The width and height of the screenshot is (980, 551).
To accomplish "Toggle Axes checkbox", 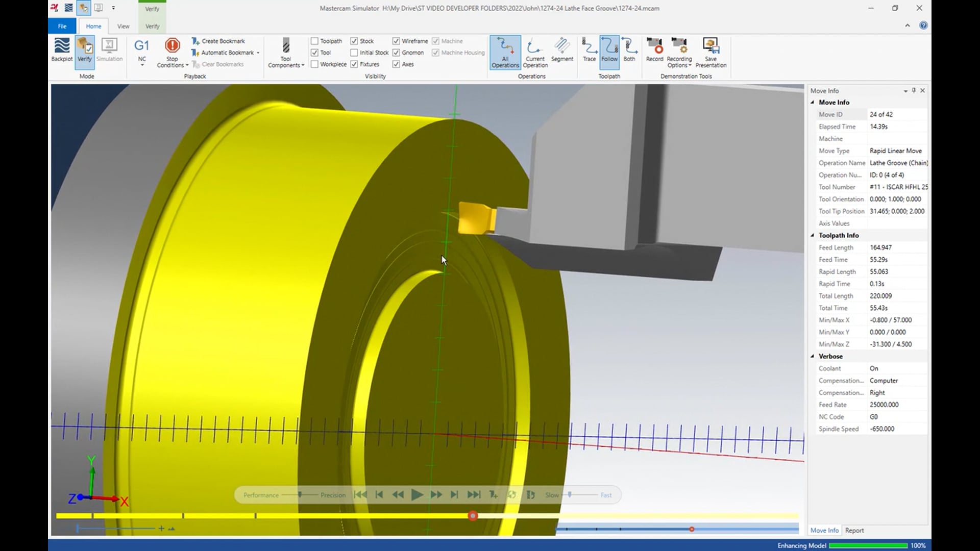I will (x=396, y=64).
